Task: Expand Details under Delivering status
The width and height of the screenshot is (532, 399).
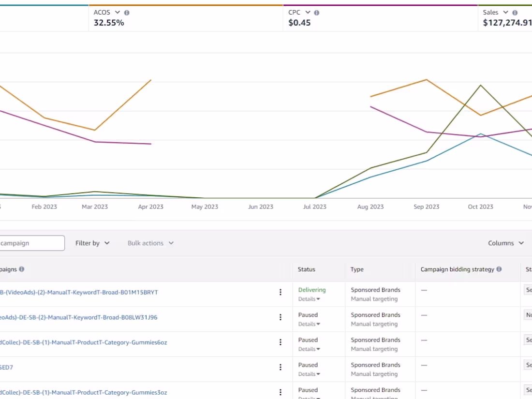Action: click(309, 299)
